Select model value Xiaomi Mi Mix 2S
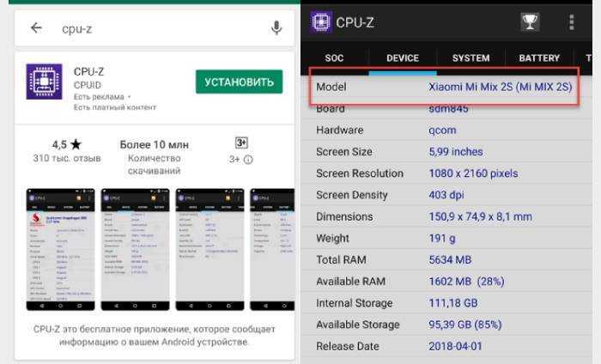The height and width of the screenshot is (364, 601). pyautogui.click(x=501, y=87)
